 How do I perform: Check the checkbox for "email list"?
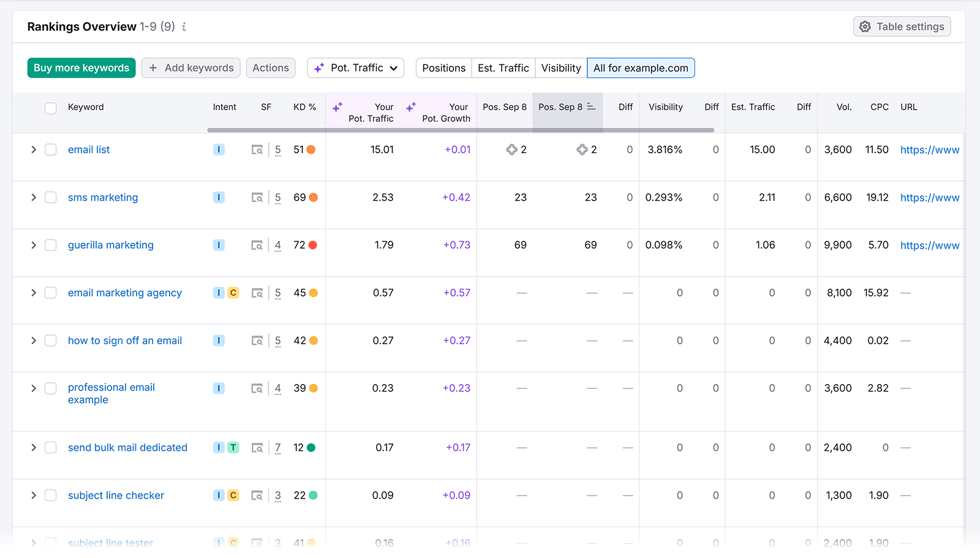pyautogui.click(x=51, y=149)
